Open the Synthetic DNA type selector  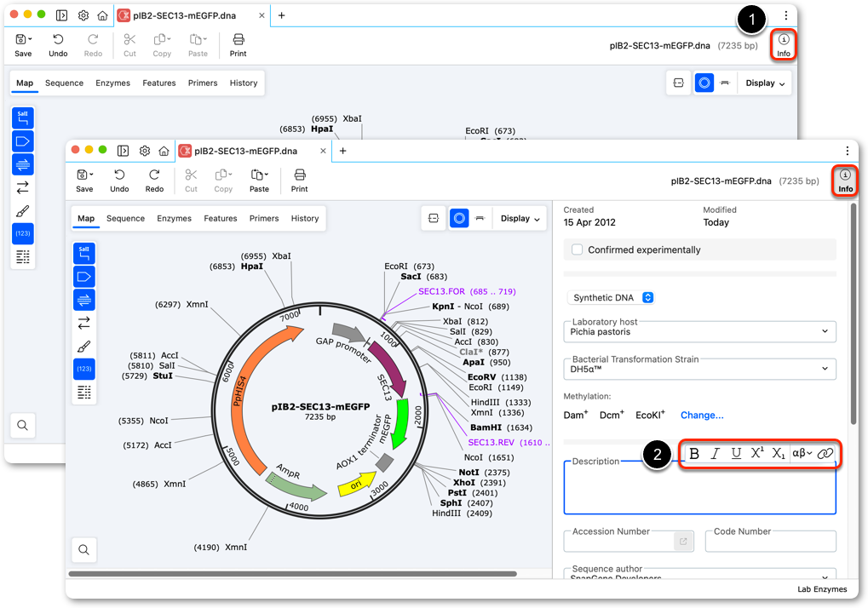pos(611,298)
